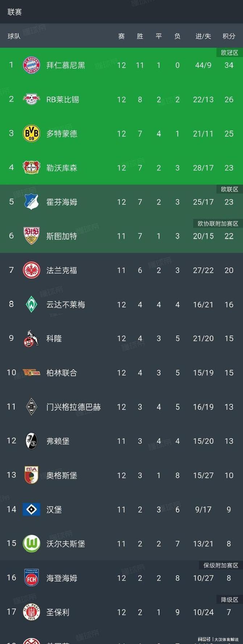Click the 进/失 goals column header
Image resolution: width=243 pixels, height=644 pixels.
point(203,36)
